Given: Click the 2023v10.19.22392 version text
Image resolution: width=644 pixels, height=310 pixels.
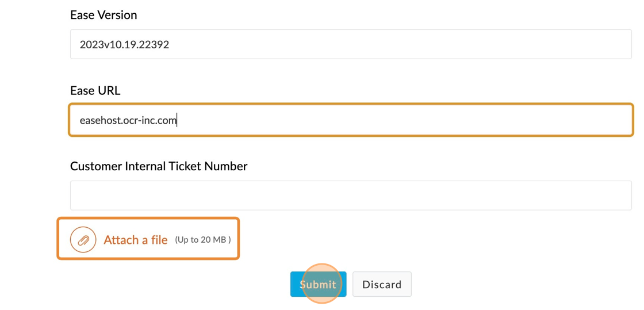Looking at the screenshot, I should 124,44.
